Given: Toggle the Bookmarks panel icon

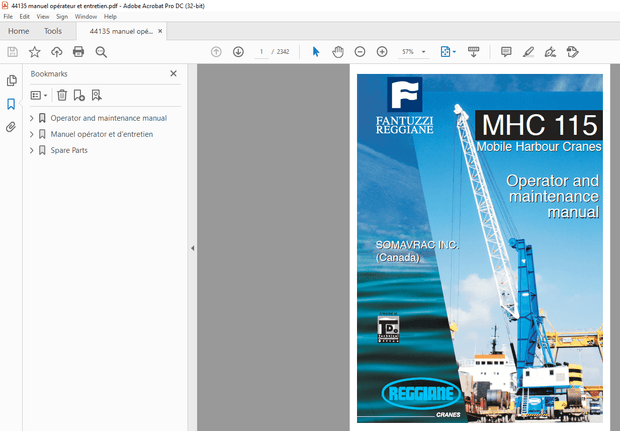Looking at the screenshot, I should click(x=11, y=104).
